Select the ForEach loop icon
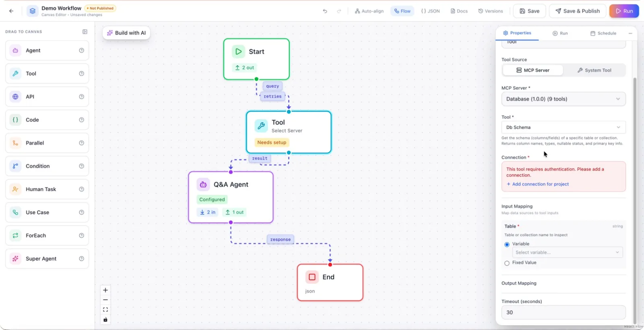Screen dimensions: 644x330 tap(15, 236)
